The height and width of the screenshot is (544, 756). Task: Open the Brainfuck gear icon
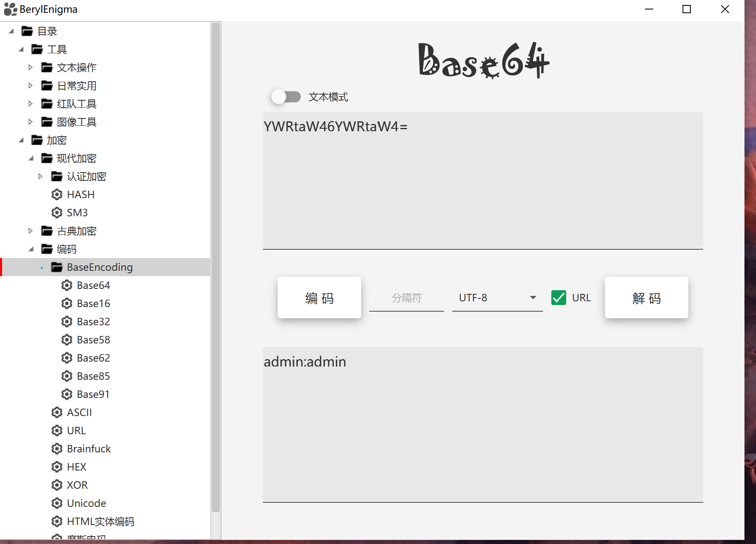click(57, 449)
